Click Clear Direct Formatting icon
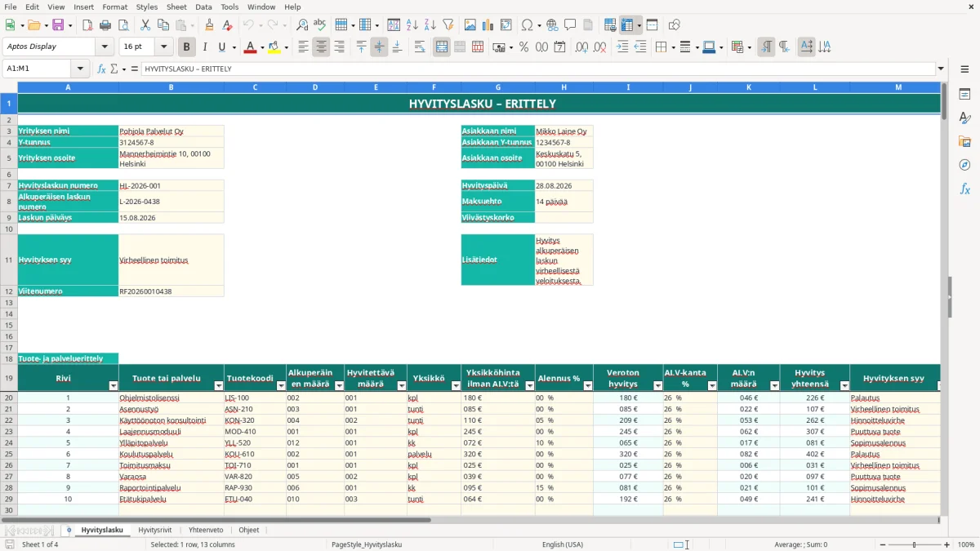The image size is (980, 551). point(227,25)
